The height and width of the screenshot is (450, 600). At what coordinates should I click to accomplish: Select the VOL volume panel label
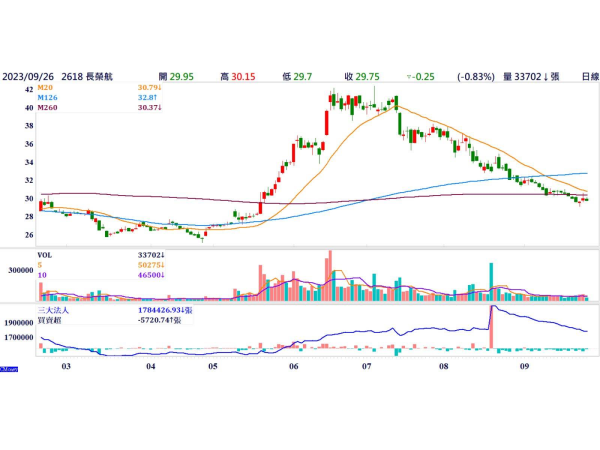click(44, 255)
